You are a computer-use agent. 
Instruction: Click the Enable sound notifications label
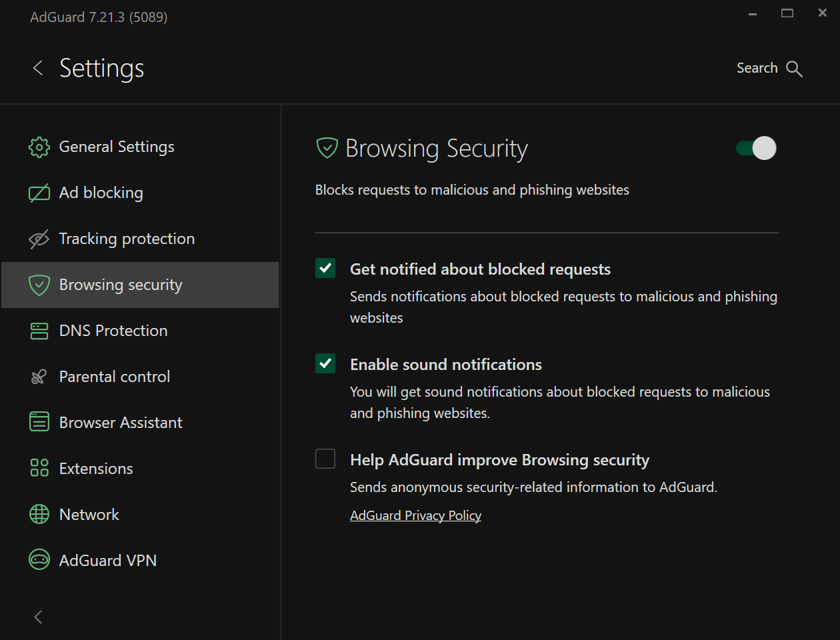[x=446, y=365]
